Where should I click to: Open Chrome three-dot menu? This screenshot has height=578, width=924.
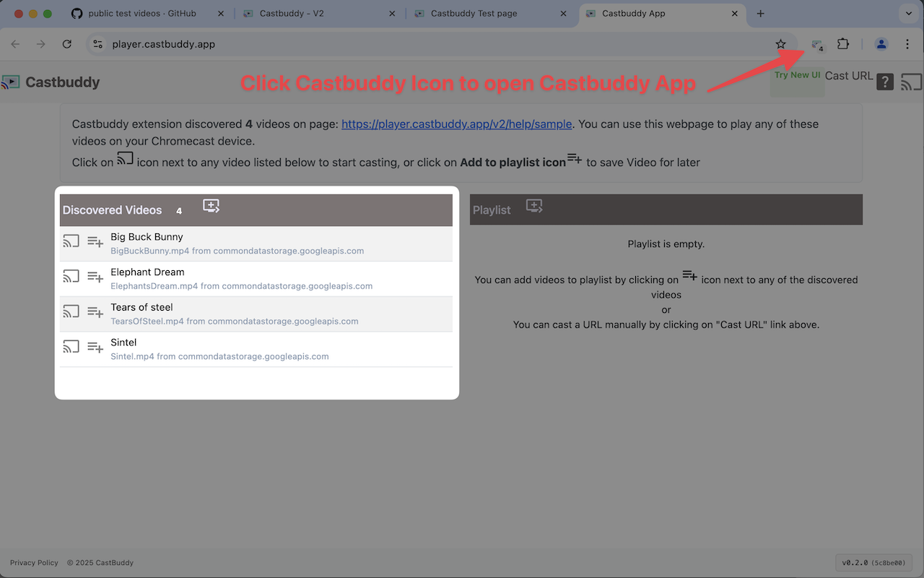click(x=907, y=44)
